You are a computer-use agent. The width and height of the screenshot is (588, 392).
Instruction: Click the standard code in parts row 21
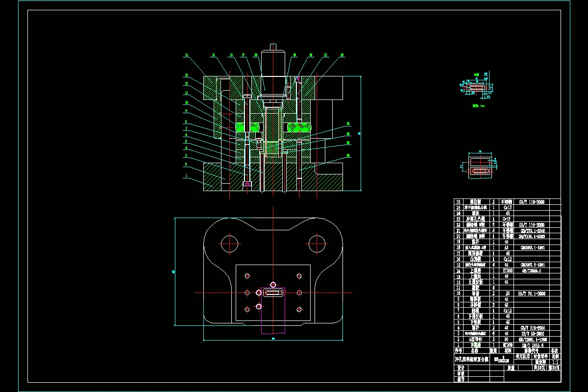(x=533, y=231)
